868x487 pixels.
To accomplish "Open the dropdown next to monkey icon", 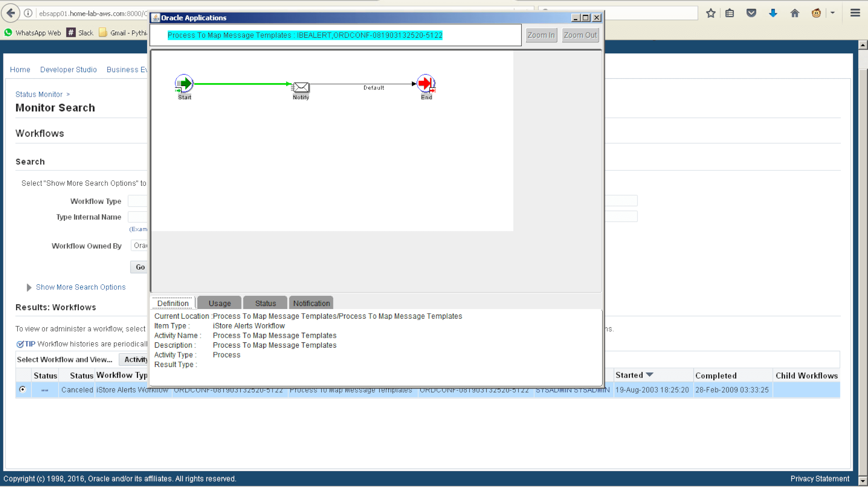I will (x=832, y=13).
